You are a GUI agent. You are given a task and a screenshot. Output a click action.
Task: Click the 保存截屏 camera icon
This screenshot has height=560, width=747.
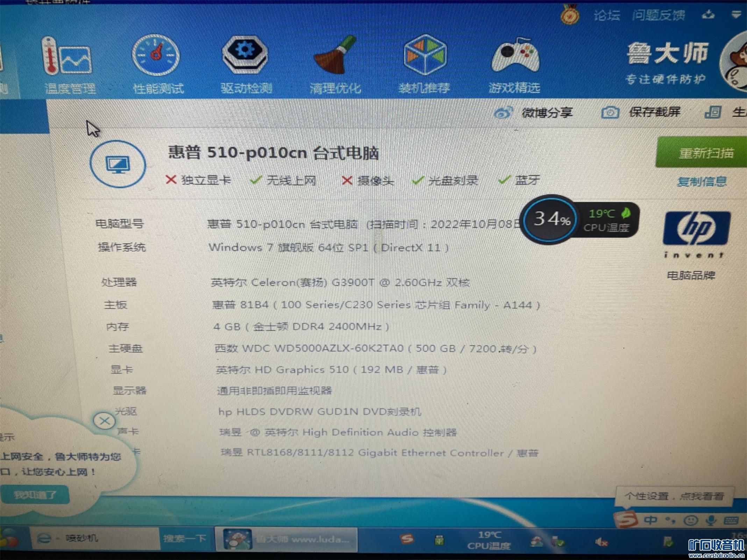[x=610, y=113]
